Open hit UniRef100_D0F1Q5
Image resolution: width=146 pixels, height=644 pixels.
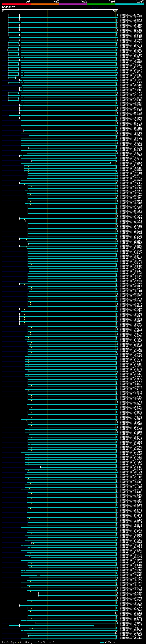point(131,27)
